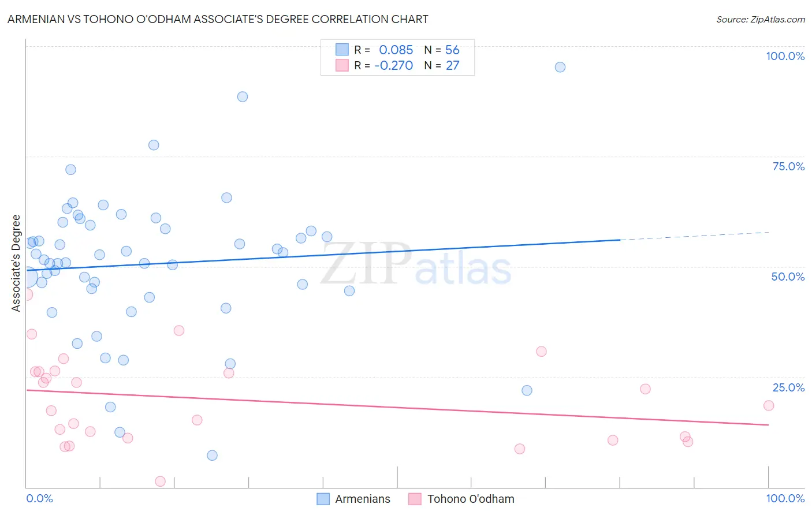Click the pink regression trend line
Image resolution: width=812 pixels, height=515 pixels.
pos(397,408)
